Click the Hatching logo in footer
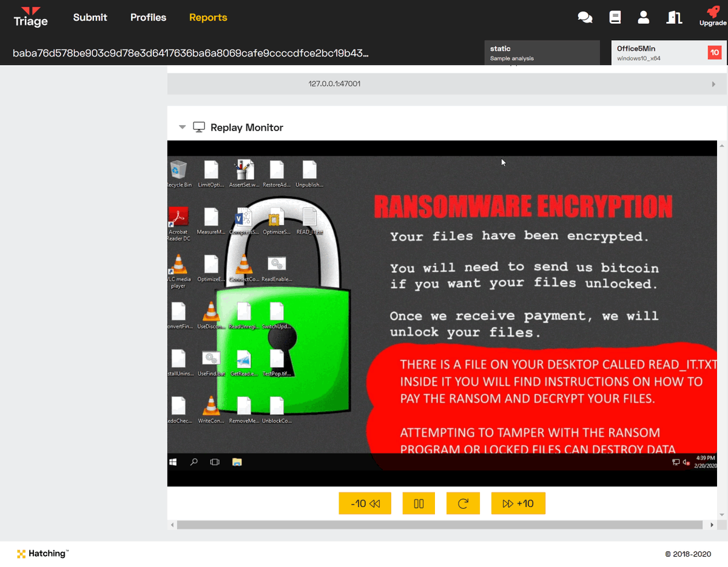728x567 pixels. [42, 554]
